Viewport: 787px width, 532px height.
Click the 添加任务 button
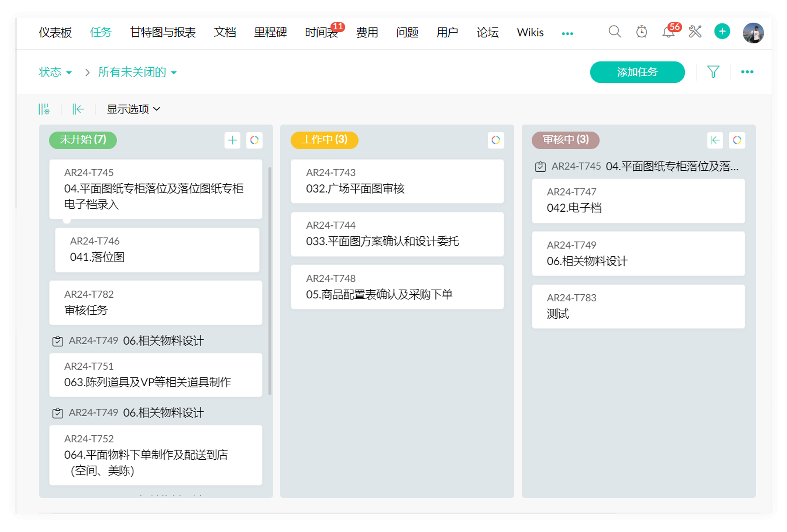pos(637,72)
